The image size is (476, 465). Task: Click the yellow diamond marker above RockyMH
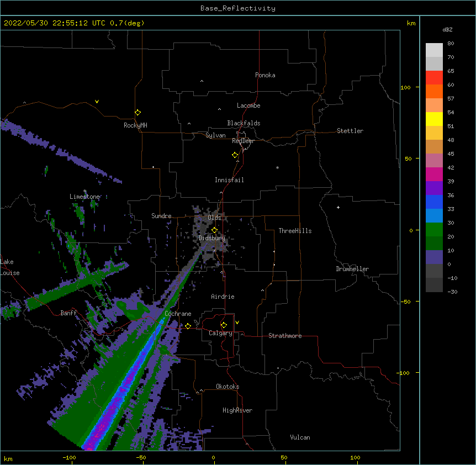pyautogui.click(x=138, y=113)
